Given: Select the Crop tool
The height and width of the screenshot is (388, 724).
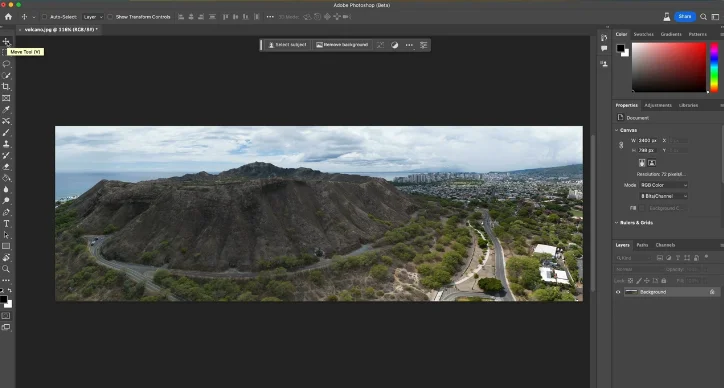Looking at the screenshot, I should point(6,87).
